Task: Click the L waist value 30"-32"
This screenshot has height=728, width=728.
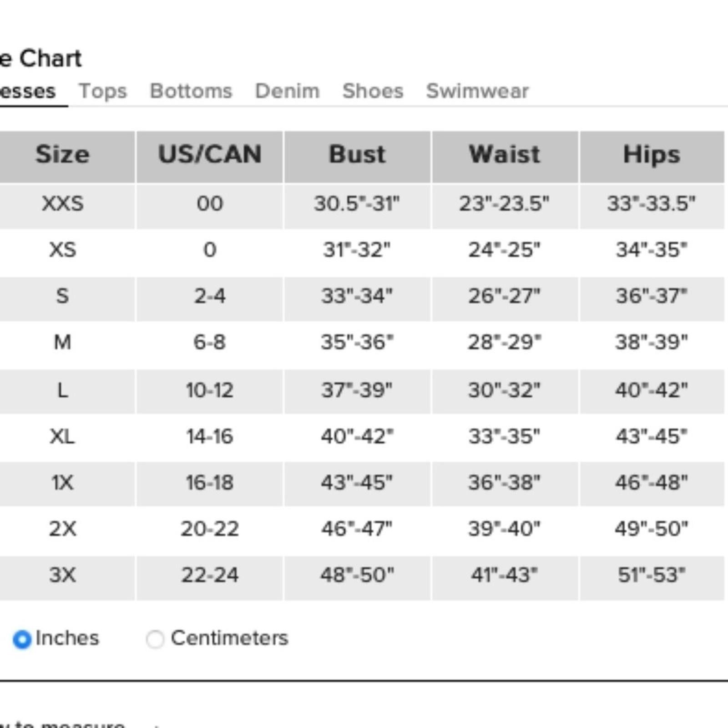Action: (x=505, y=390)
